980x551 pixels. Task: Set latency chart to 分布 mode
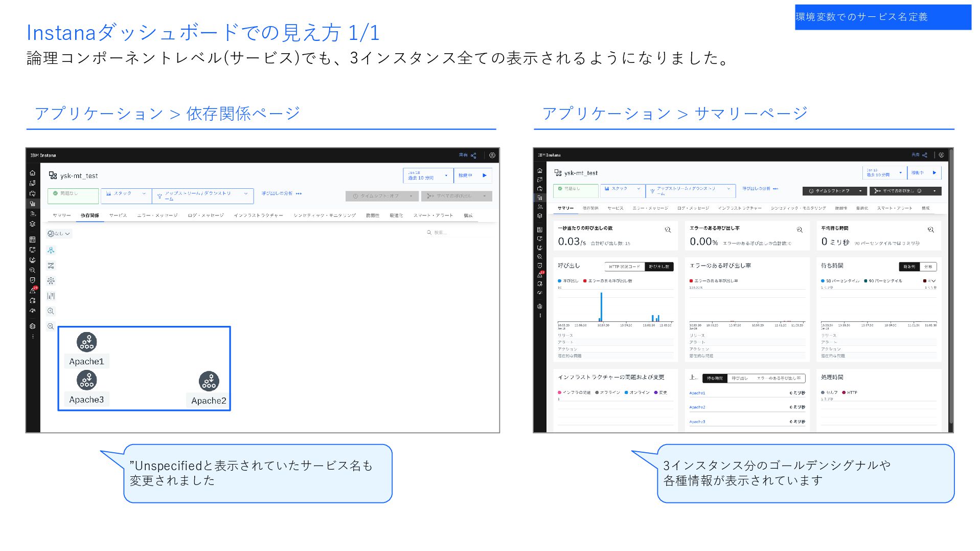pyautogui.click(x=928, y=267)
